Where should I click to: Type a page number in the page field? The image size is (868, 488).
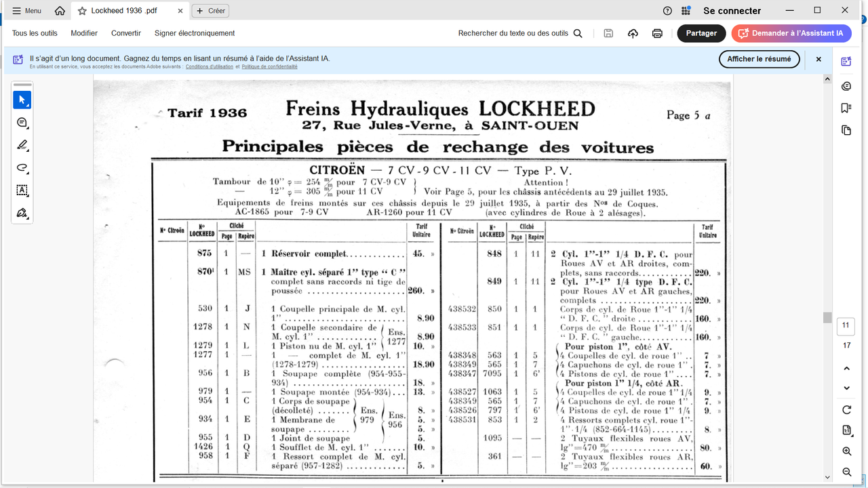click(846, 326)
